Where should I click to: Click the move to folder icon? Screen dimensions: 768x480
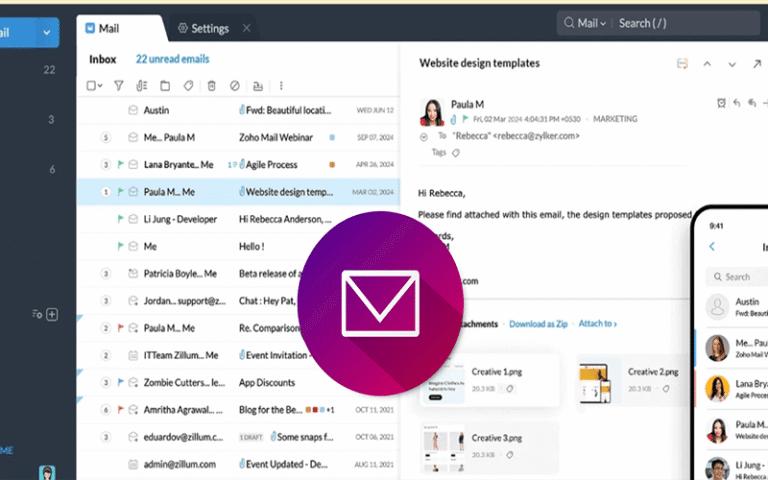165,86
